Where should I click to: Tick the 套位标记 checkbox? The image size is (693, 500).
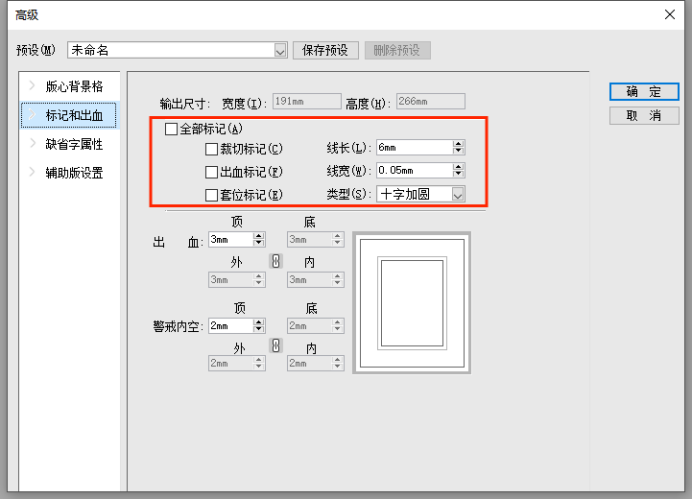pos(211,195)
